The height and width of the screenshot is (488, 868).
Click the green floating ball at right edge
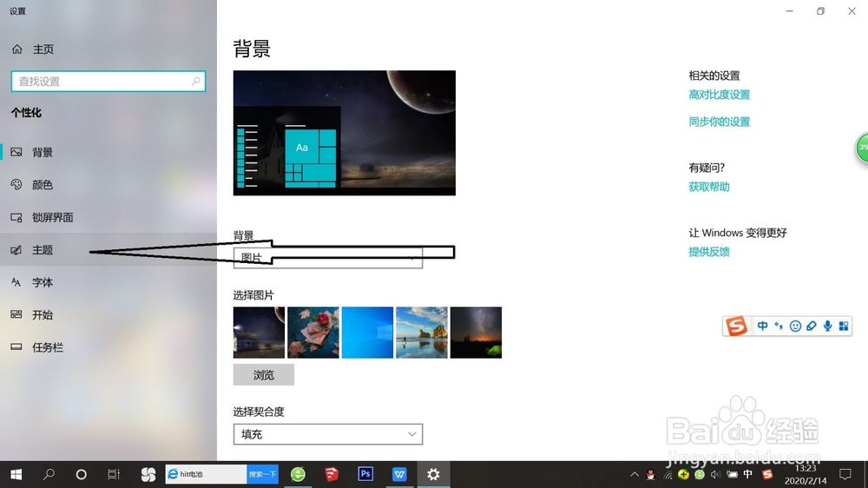(x=863, y=148)
